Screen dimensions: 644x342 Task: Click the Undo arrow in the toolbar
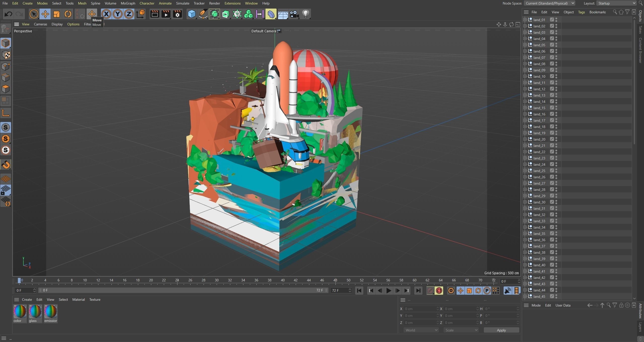[8, 14]
